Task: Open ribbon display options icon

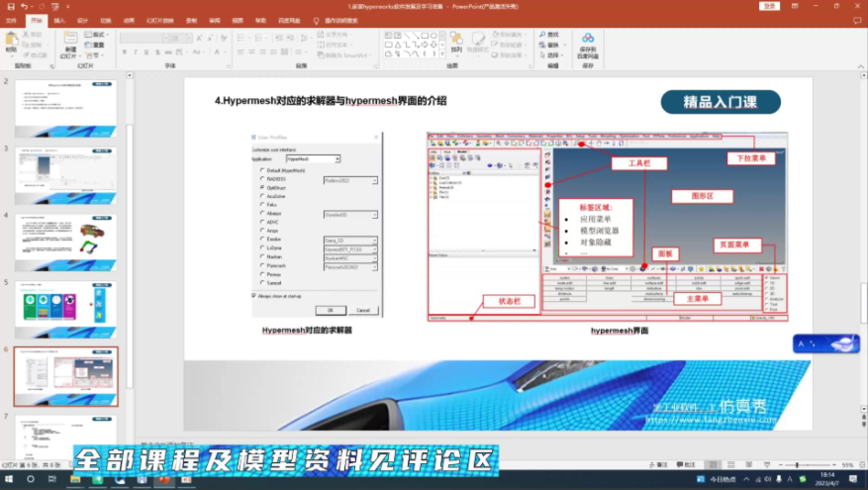Action: 795,6
